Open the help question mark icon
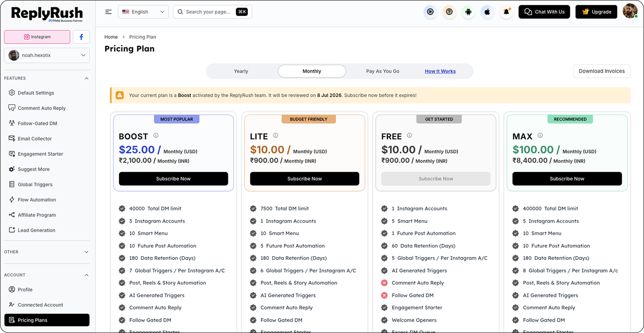This screenshot has height=333, width=644. coord(449,12)
